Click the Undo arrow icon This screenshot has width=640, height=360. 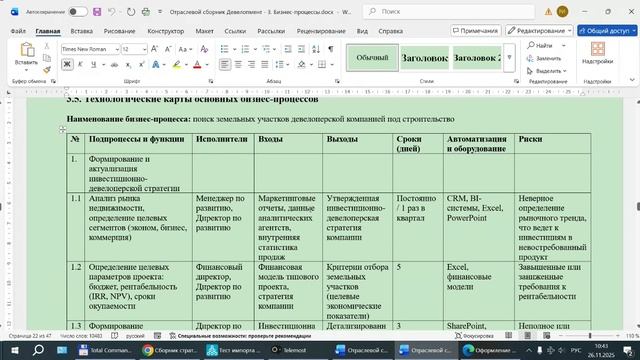[111, 12]
